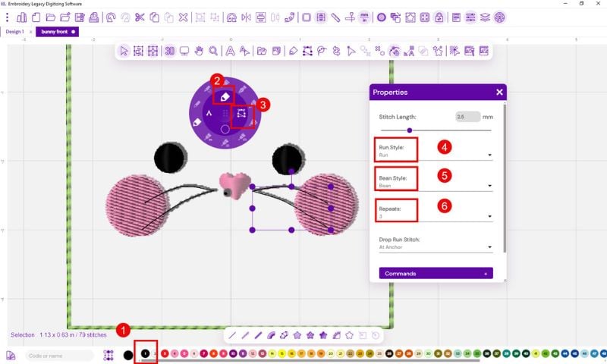The image size is (607, 364).
Task: Toggle the 3D view button
Action: [x=170, y=51]
